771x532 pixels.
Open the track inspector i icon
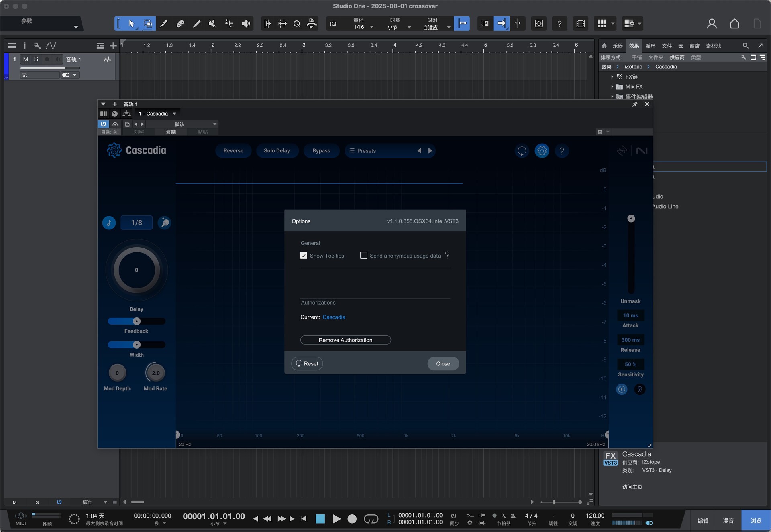point(24,45)
